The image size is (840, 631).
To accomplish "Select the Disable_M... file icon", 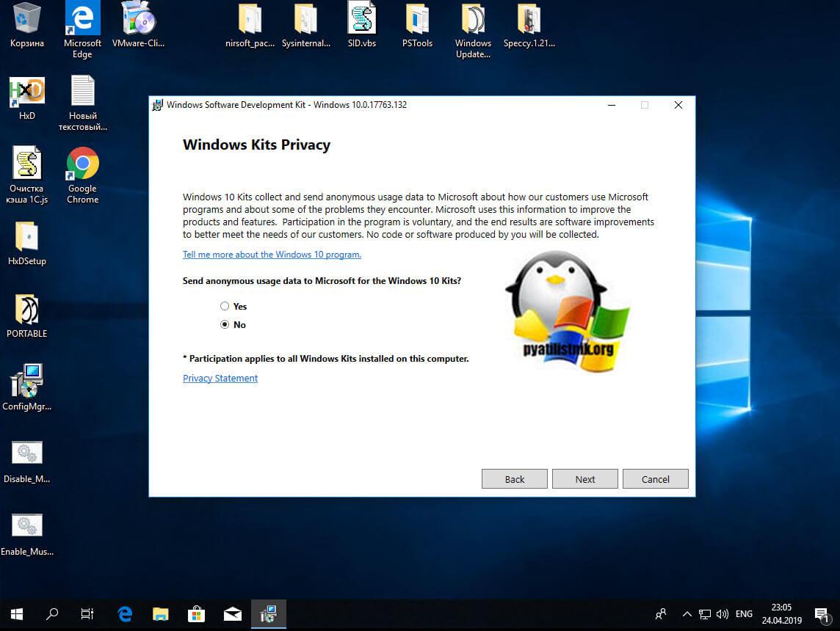I will pyautogui.click(x=26, y=462).
